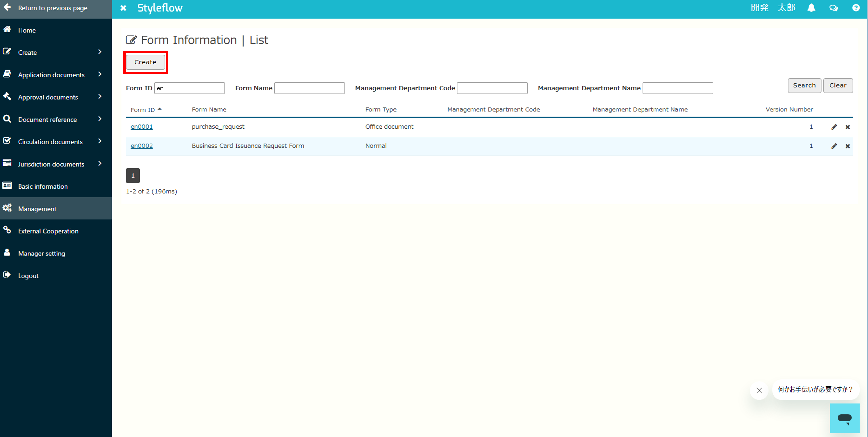Focus the Management Department Code field
This screenshot has width=868, height=437.
pyautogui.click(x=492, y=88)
